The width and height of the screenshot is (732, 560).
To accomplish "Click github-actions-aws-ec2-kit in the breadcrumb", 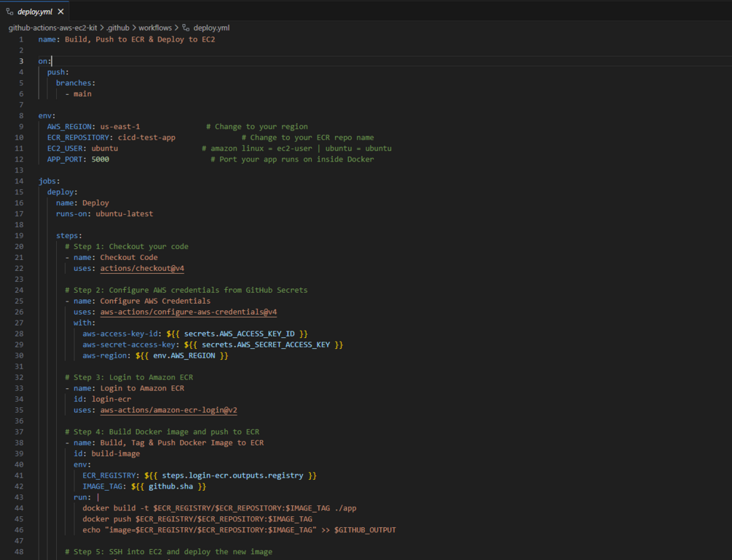I will coord(52,28).
